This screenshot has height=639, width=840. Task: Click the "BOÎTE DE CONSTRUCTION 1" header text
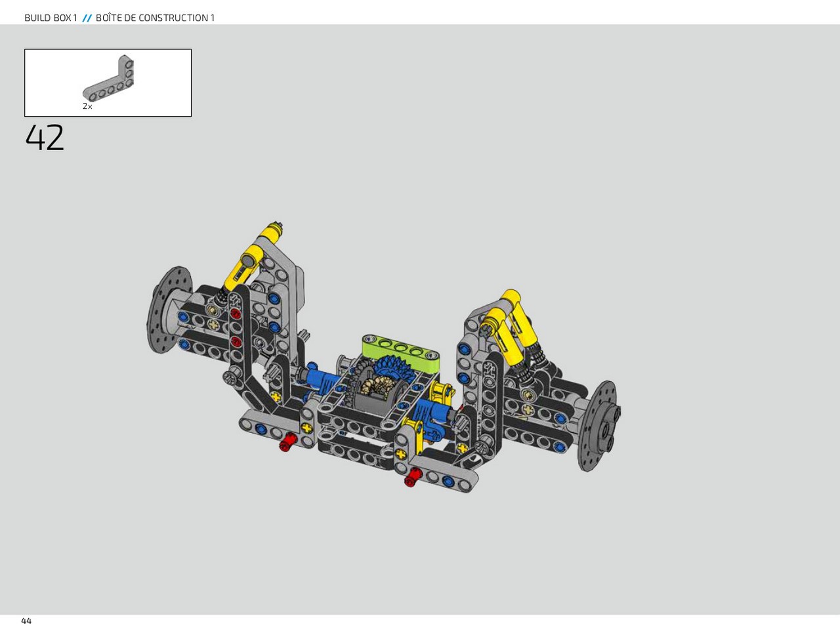coord(155,18)
